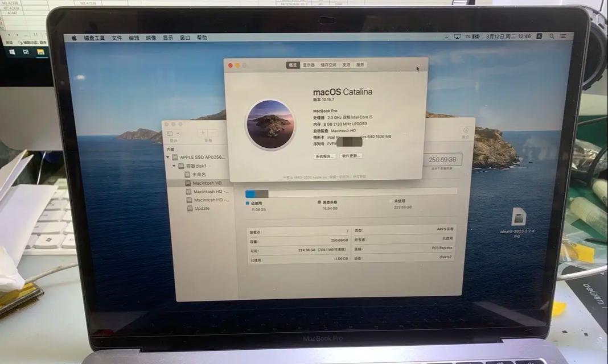This screenshot has width=608, height=364.
Task: Open the 映像 menu
Action: (x=151, y=38)
